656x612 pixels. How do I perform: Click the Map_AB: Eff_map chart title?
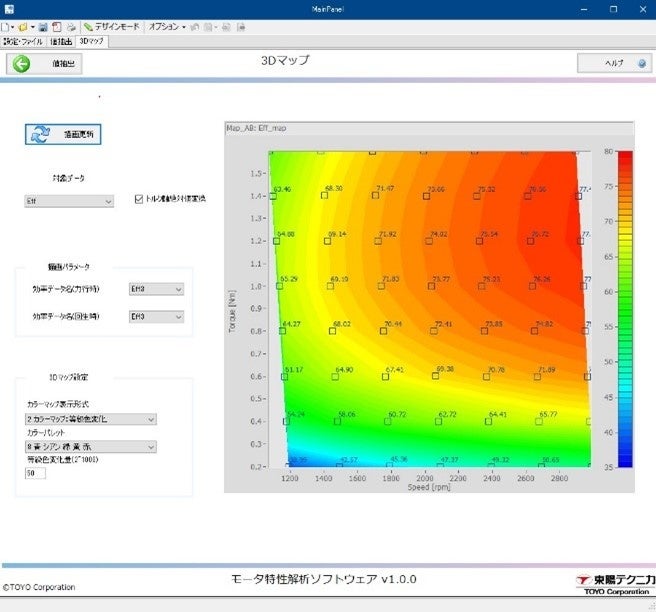pyautogui.click(x=256, y=128)
